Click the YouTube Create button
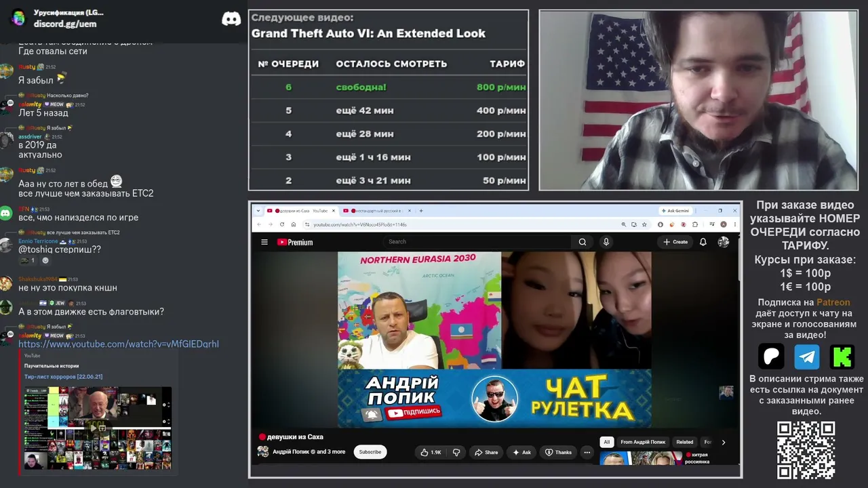Screen dimensions: 868x488 click(x=675, y=242)
